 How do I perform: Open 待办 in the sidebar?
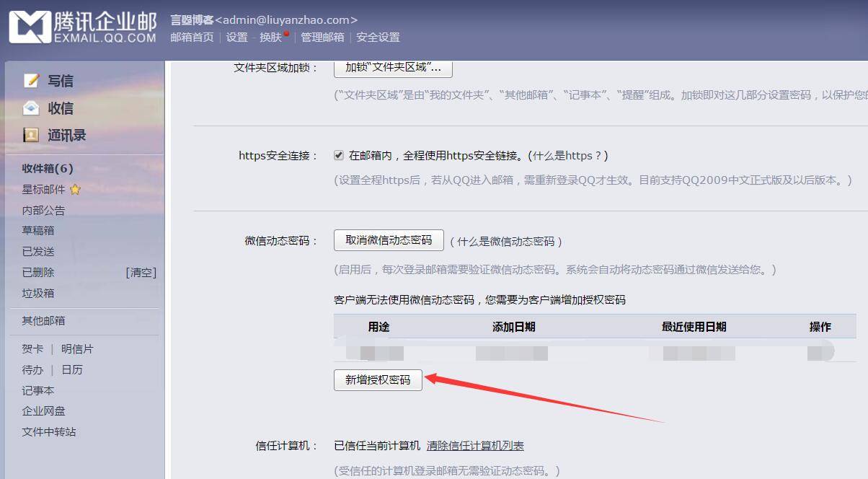pos(32,369)
